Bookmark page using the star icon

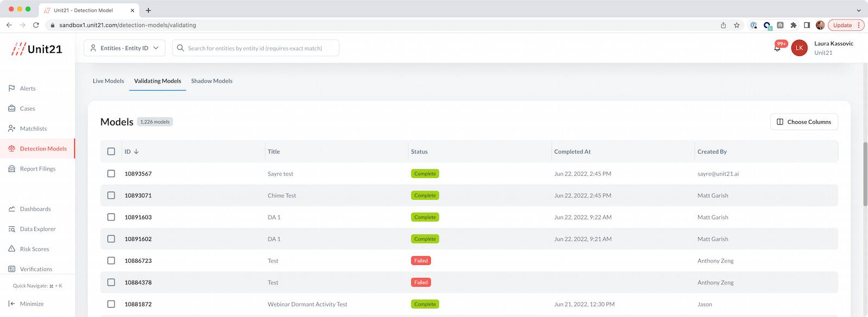click(x=737, y=25)
